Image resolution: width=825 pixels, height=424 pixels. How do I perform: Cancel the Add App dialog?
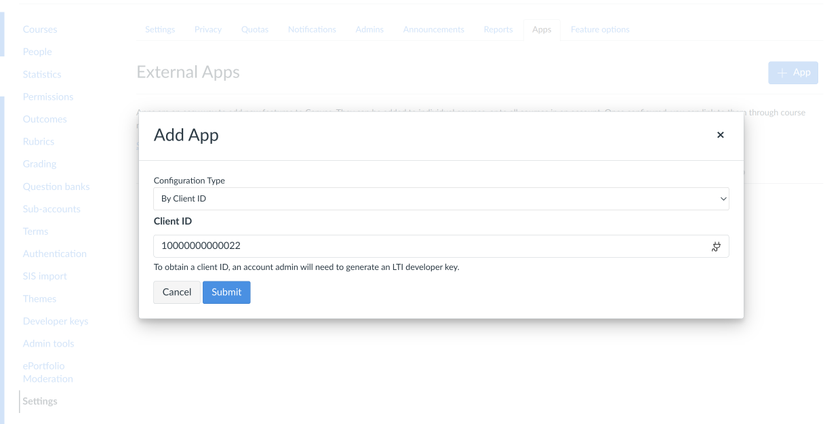[177, 292]
